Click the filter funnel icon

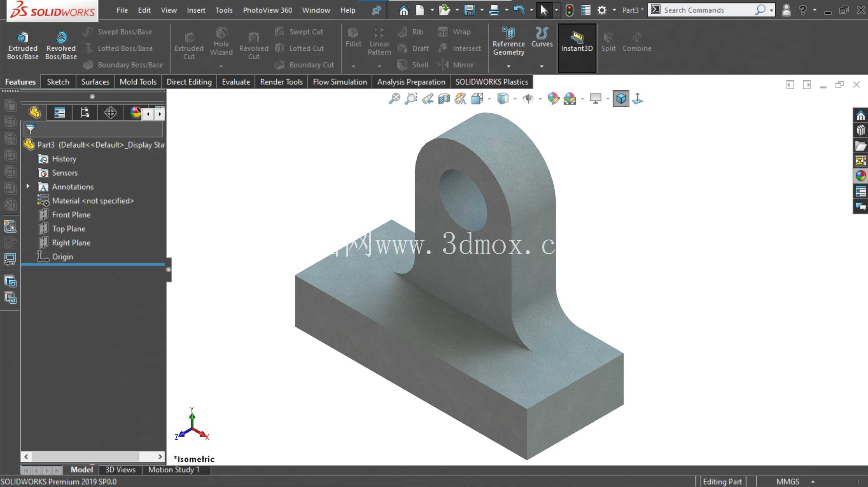(x=30, y=129)
